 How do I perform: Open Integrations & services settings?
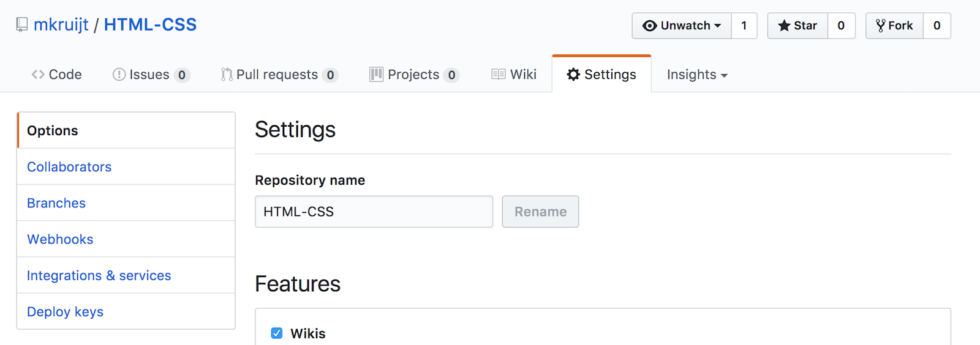(x=126, y=275)
